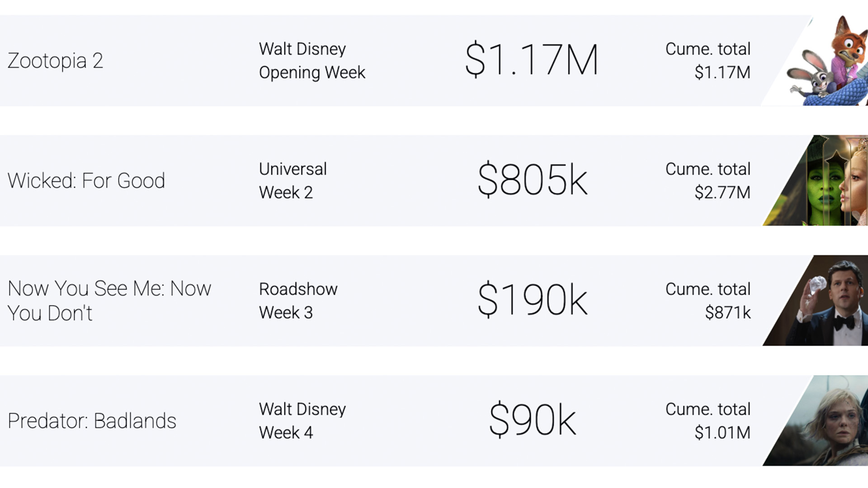Click the Wicked: For Good title
Viewport: 868px width, 488px height.
click(x=86, y=181)
